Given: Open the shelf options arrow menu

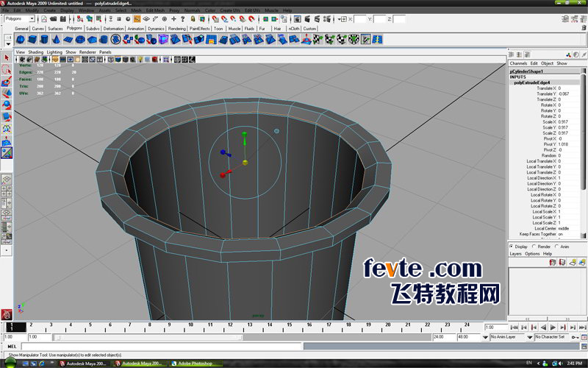Looking at the screenshot, I should (x=8, y=44).
